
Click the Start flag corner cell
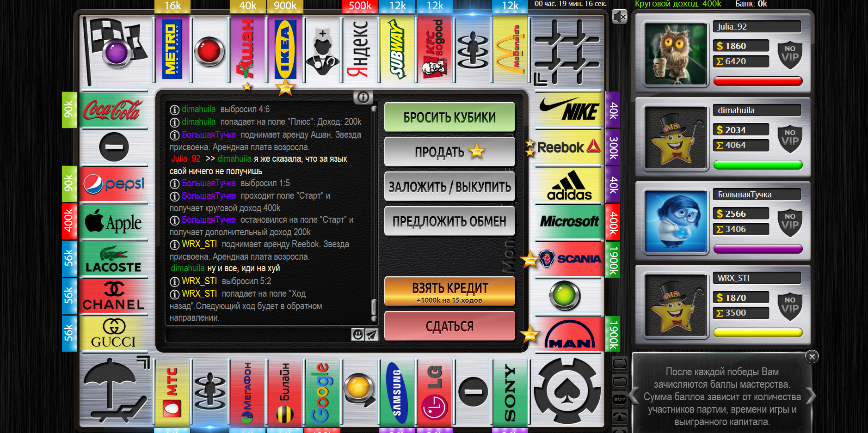[116, 51]
